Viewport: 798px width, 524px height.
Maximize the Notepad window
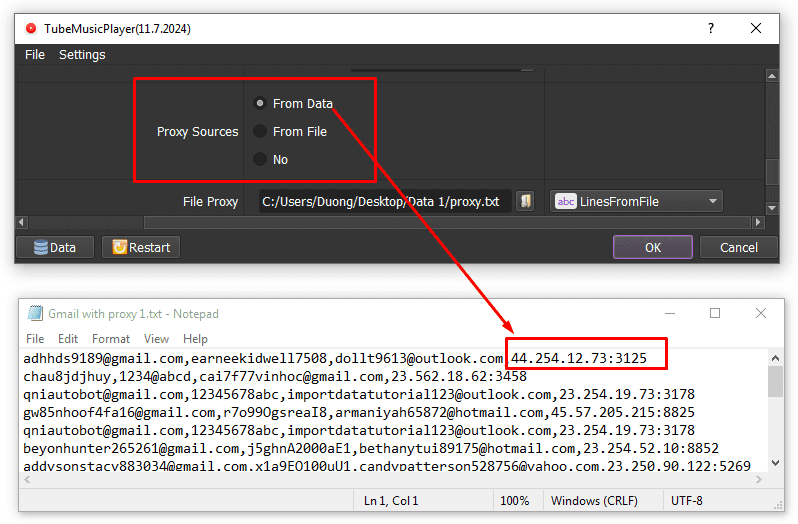[x=715, y=313]
